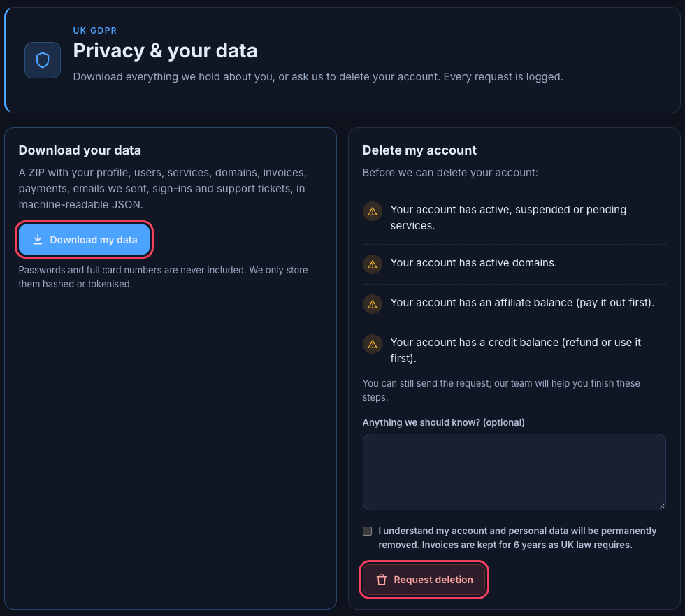The width and height of the screenshot is (685, 616).
Task: Click the 'Download your data' heading
Action: point(80,150)
